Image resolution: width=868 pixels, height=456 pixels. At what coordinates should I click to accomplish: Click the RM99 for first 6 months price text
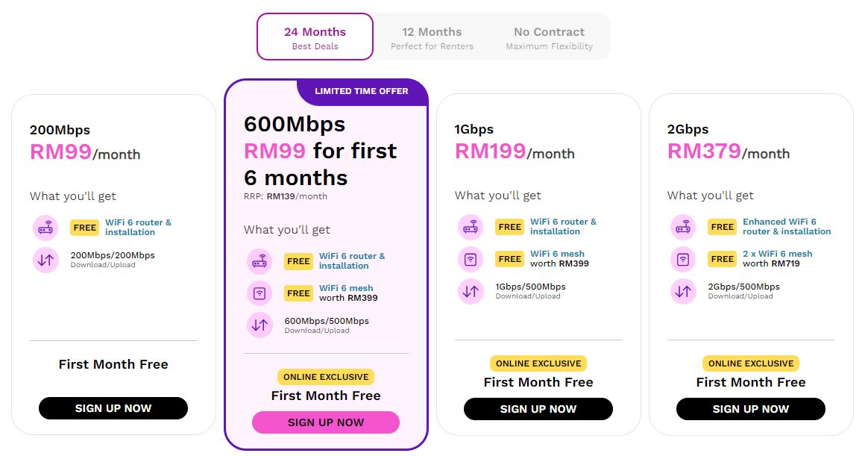[x=320, y=163]
